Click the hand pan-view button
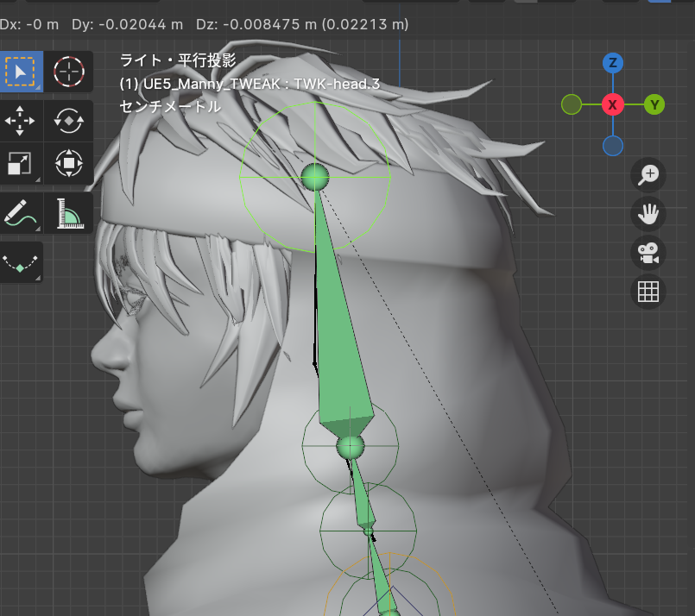 click(x=648, y=214)
